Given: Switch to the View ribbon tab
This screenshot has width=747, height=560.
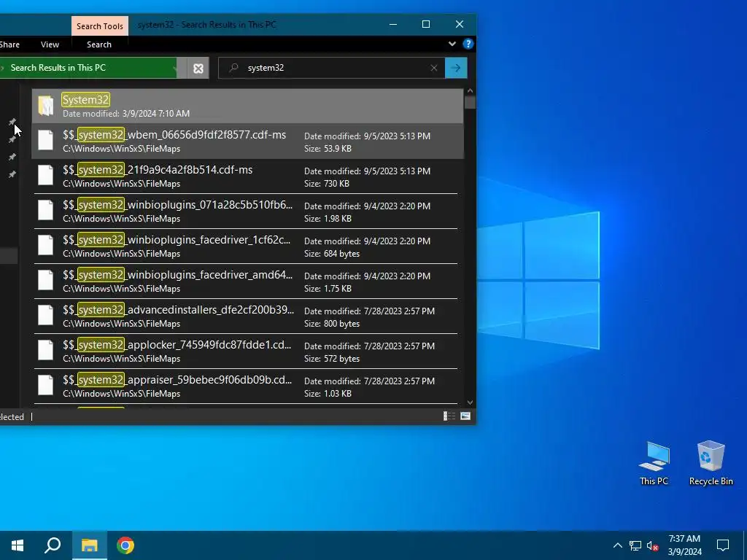Looking at the screenshot, I should [50, 44].
